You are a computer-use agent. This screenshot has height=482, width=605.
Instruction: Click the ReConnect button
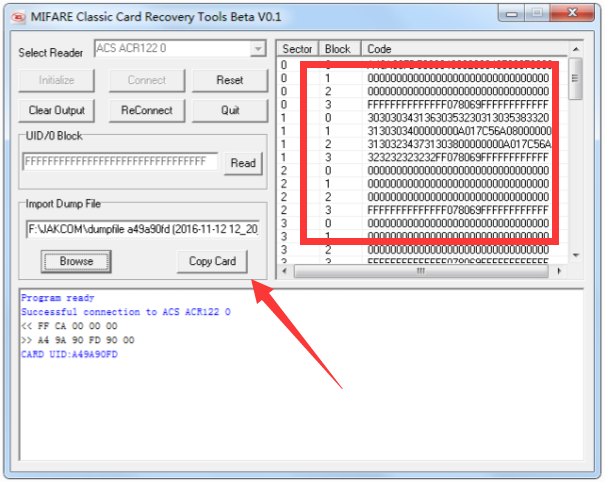tap(147, 110)
